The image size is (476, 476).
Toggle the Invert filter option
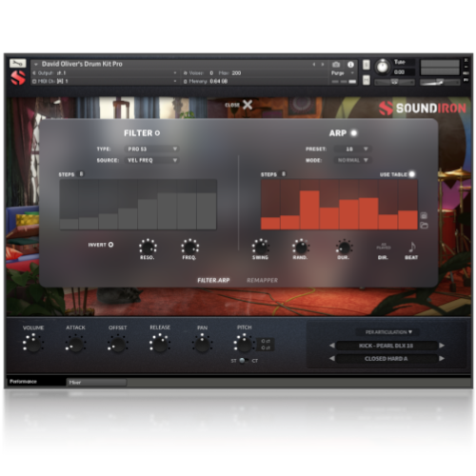point(110,245)
